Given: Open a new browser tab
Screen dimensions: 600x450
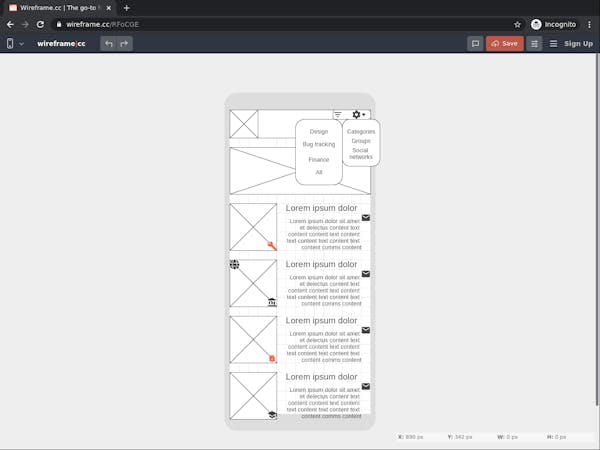Looking at the screenshot, I should (x=127, y=8).
